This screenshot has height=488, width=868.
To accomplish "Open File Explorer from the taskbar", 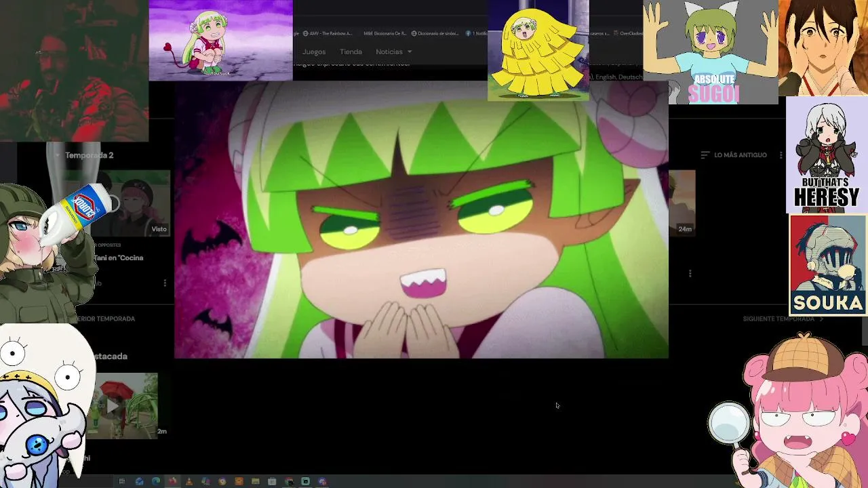I will click(256, 481).
